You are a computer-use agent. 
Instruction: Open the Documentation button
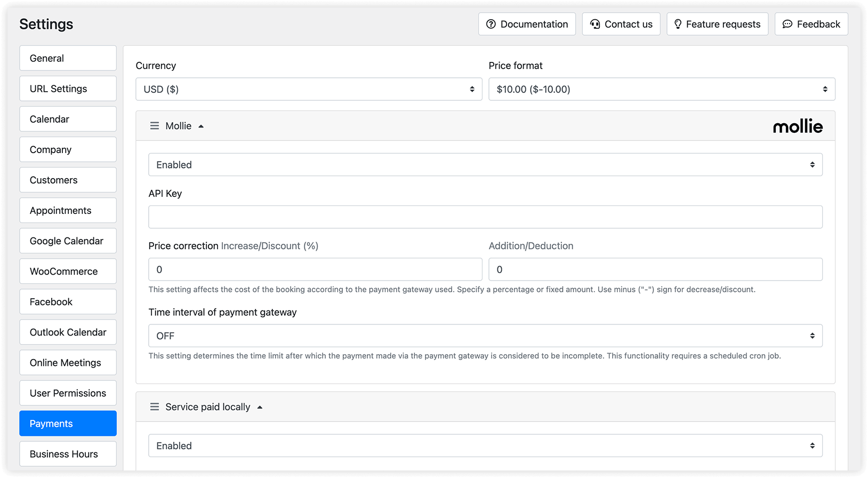tap(527, 24)
